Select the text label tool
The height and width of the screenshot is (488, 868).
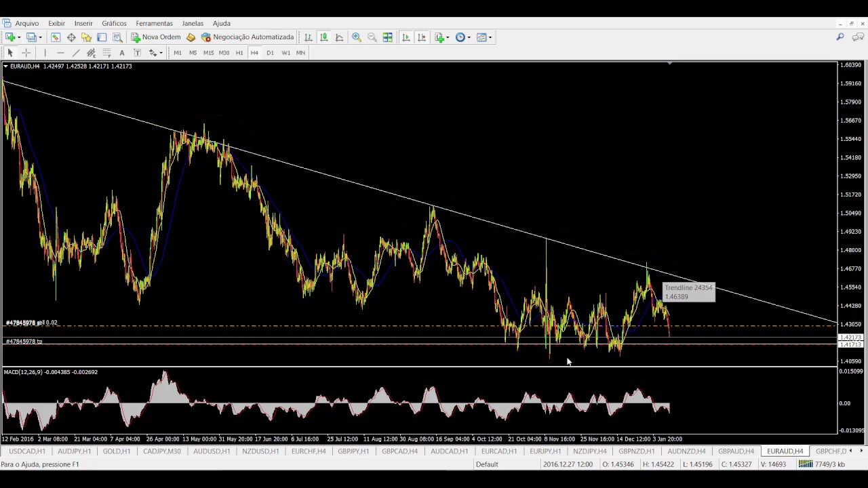137,53
